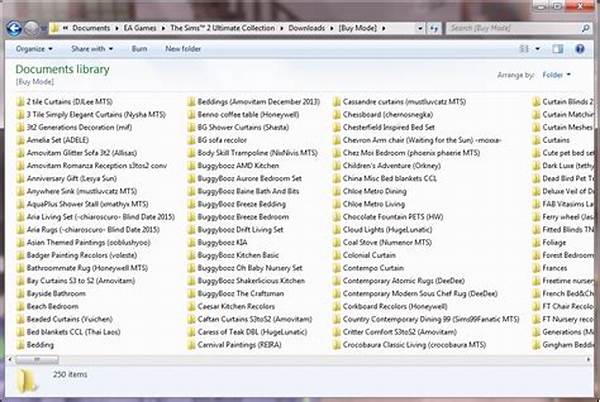Select the BG sofa recolor folder icon
This screenshot has width=600, height=402.
191,140
